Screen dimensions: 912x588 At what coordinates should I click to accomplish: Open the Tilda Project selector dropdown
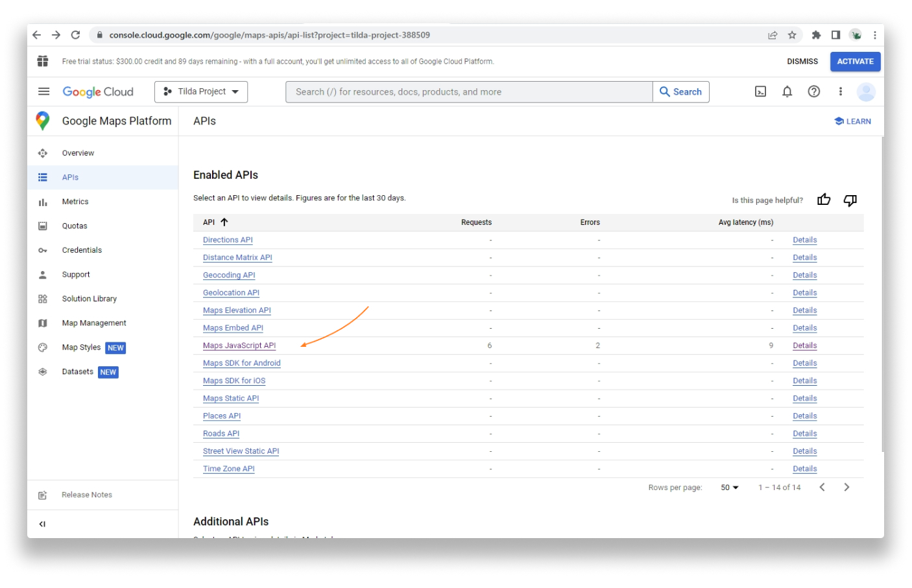coord(201,91)
